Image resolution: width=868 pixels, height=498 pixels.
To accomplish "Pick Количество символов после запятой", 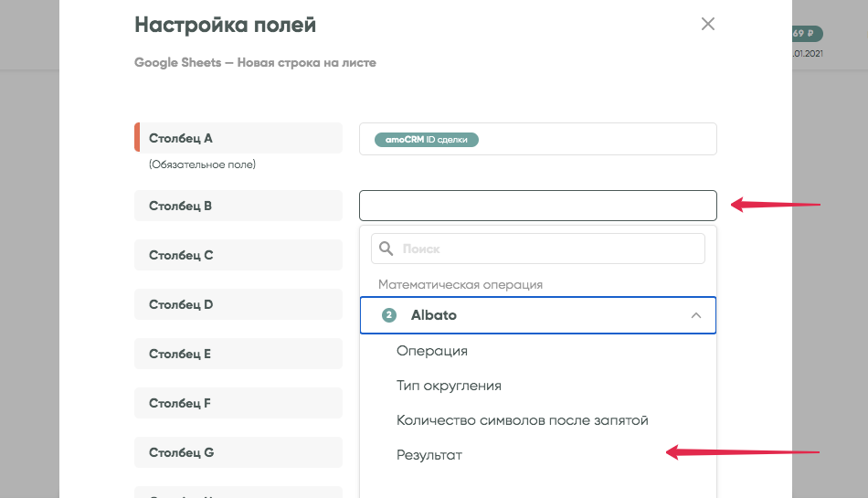I will click(x=522, y=420).
